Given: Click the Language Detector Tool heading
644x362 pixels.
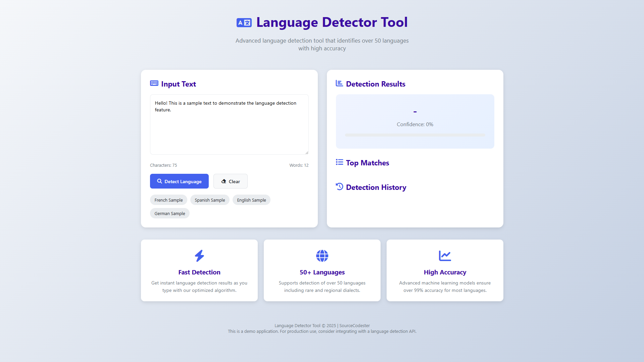Looking at the screenshot, I should tap(332, 22).
